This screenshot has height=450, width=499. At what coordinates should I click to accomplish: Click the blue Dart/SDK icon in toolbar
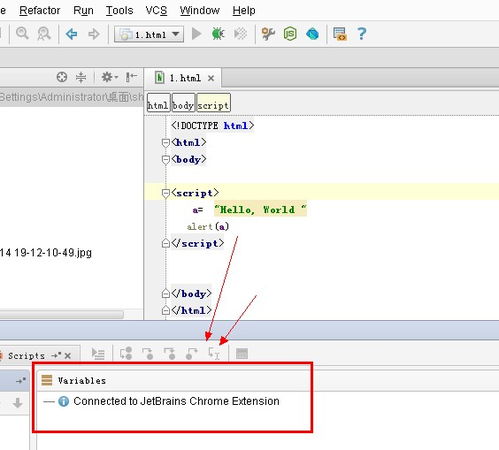pyautogui.click(x=312, y=34)
